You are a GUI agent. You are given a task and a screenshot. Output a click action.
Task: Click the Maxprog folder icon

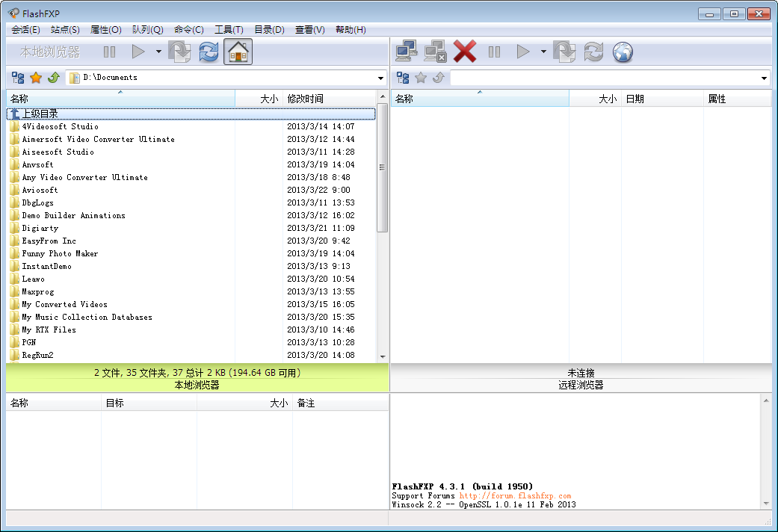pos(14,292)
